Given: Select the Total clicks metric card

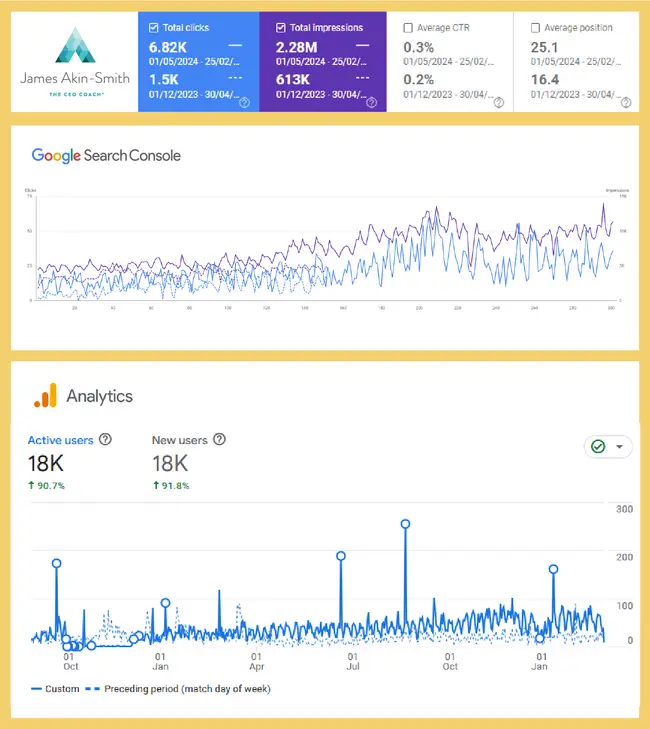Looking at the screenshot, I should coord(199,62).
